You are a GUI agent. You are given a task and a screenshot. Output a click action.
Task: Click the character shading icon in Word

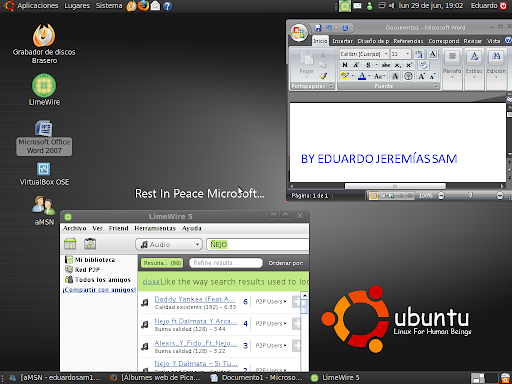395,76
